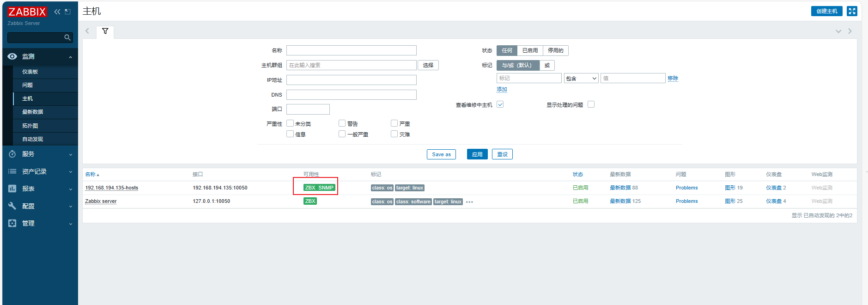
Task: Show more tags for Zabbix server
Action: click(469, 202)
